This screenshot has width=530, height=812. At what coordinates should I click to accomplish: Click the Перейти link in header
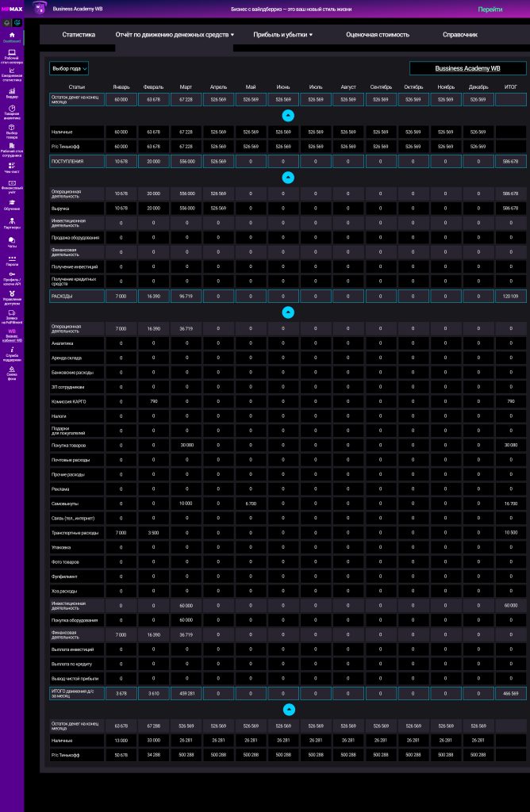pos(490,10)
